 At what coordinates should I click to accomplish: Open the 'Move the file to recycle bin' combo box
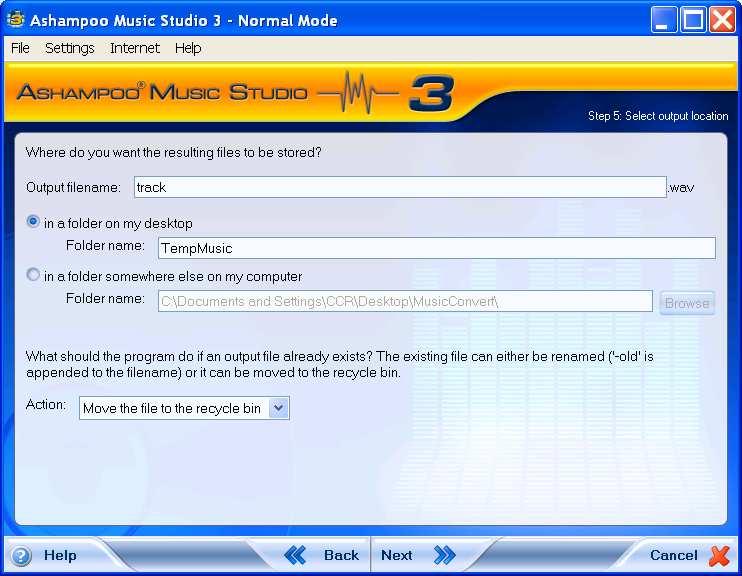point(173,407)
